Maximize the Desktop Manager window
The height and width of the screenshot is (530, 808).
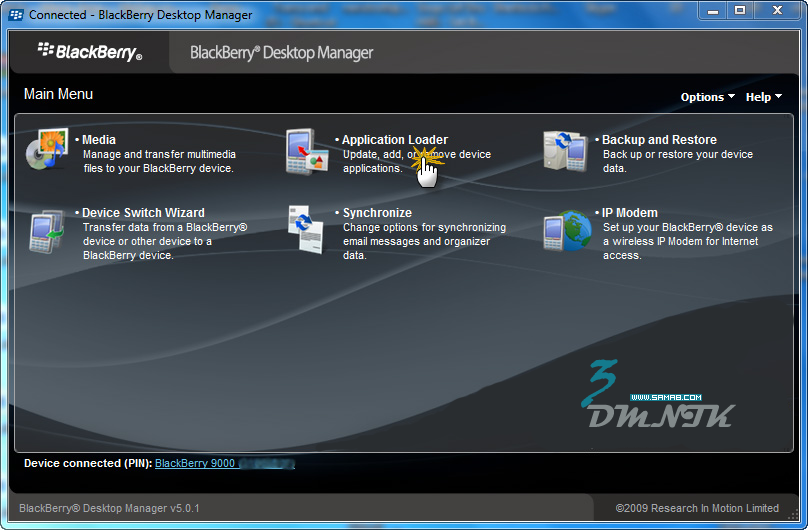point(740,11)
